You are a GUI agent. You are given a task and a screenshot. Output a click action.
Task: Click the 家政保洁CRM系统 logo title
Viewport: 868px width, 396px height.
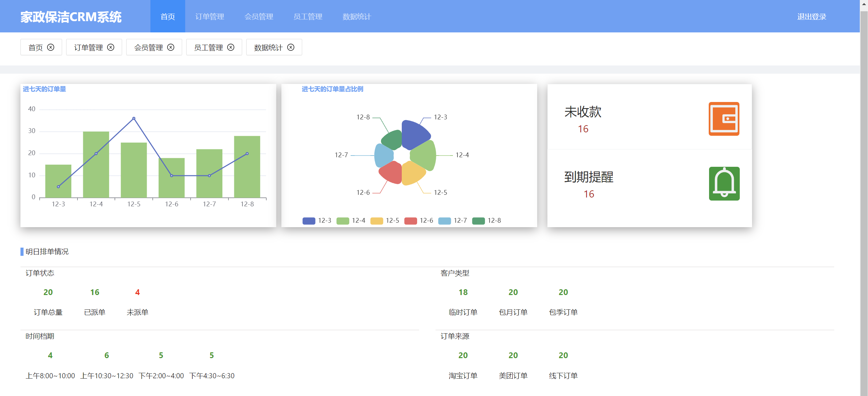pyautogui.click(x=71, y=17)
